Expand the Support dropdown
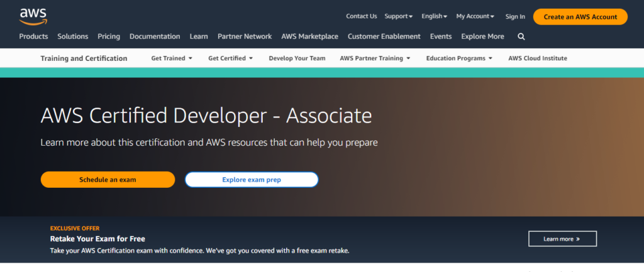The width and height of the screenshot is (644, 272). [399, 16]
